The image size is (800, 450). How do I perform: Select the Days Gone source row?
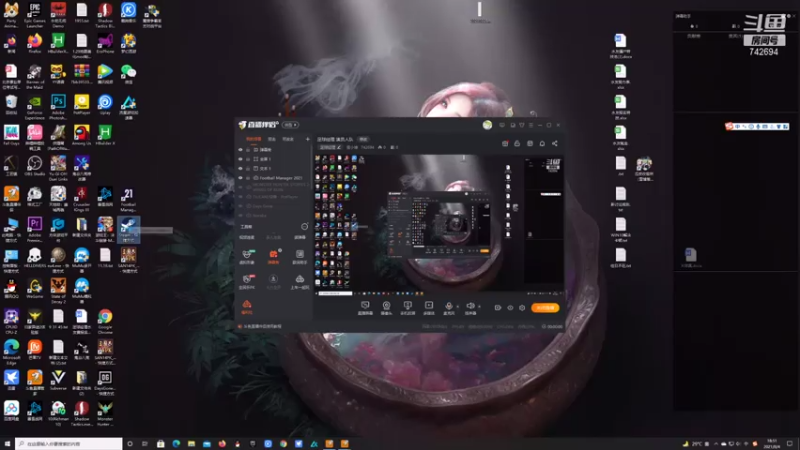pyautogui.click(x=274, y=206)
